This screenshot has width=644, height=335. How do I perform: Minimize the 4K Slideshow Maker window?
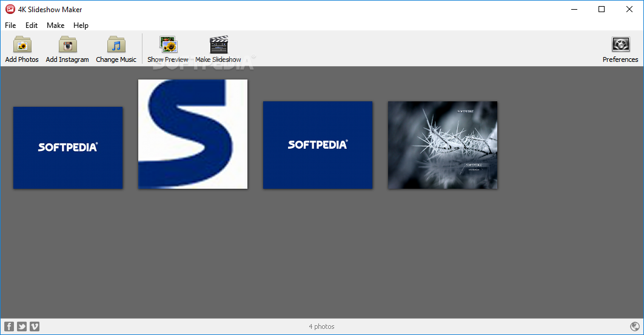(574, 9)
